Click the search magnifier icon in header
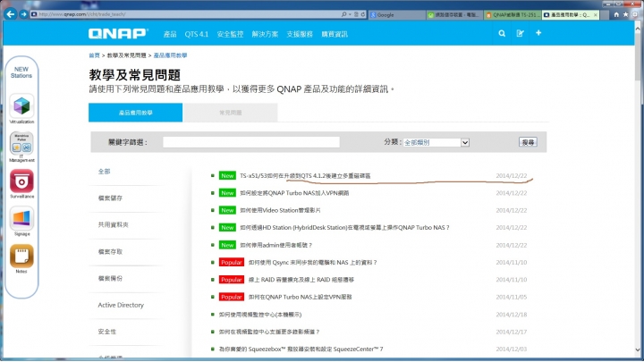644x362 pixels. pos(502,33)
